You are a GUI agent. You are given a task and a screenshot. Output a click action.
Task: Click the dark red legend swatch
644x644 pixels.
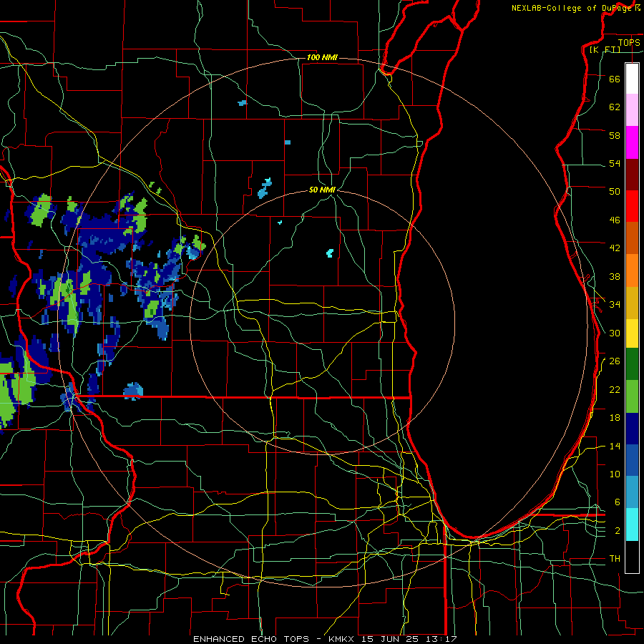[632, 174]
